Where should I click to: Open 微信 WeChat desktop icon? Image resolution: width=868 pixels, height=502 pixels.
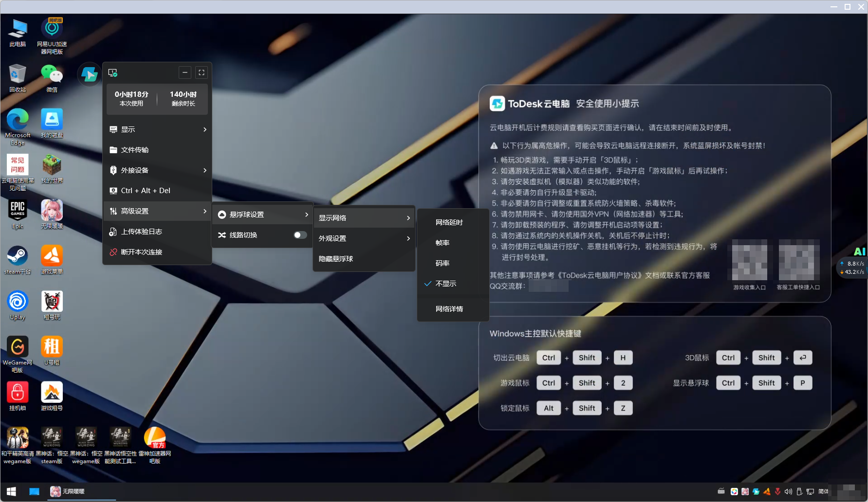click(x=52, y=78)
